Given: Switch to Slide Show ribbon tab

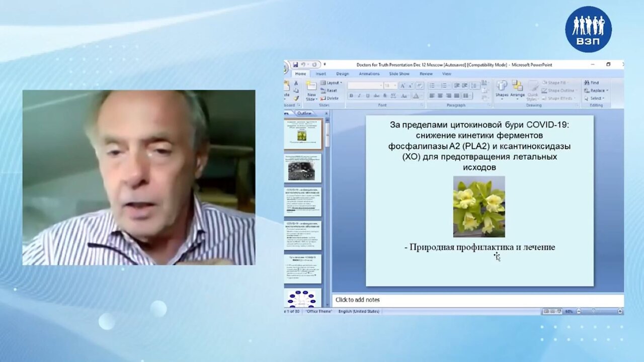Looking at the screenshot, I should (x=399, y=74).
